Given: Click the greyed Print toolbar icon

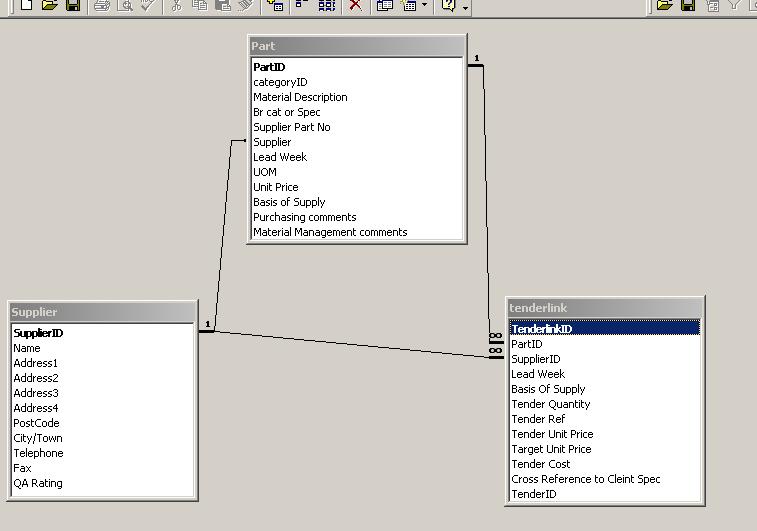Looking at the screenshot, I should coord(102,5).
